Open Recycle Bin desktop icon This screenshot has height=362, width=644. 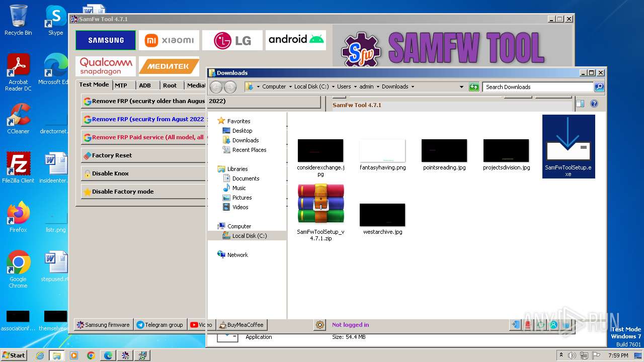tap(18, 20)
